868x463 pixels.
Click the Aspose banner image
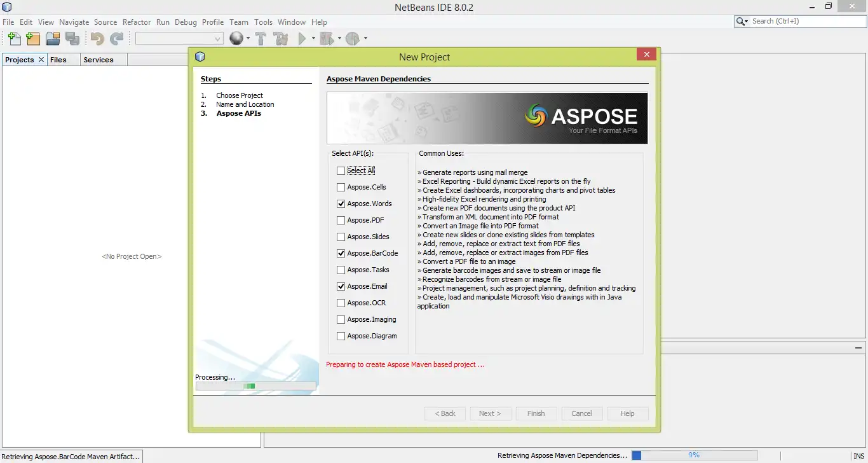(487, 118)
